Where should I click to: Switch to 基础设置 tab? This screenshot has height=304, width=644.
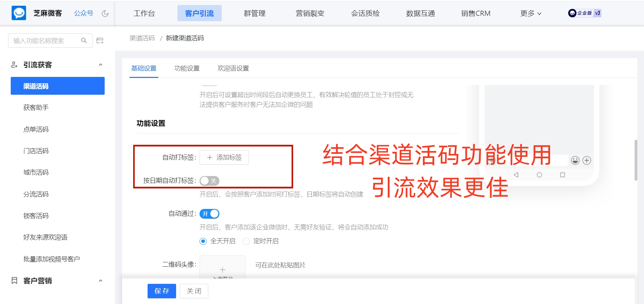coord(144,68)
